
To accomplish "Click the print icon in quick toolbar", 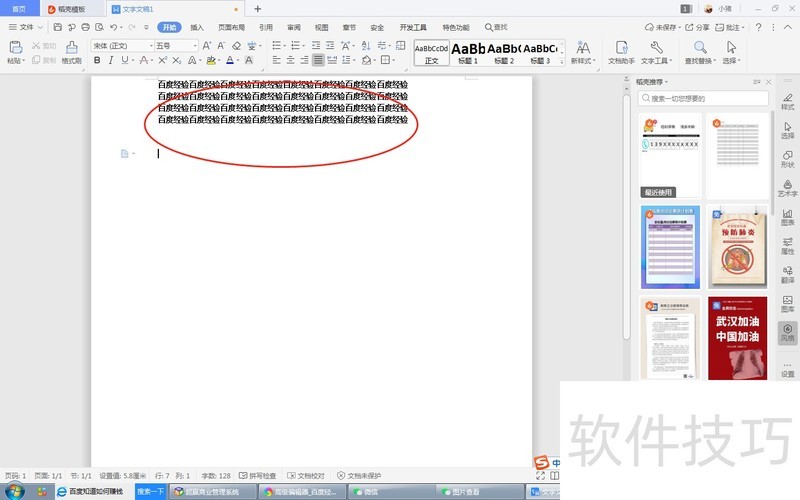I will [86, 27].
